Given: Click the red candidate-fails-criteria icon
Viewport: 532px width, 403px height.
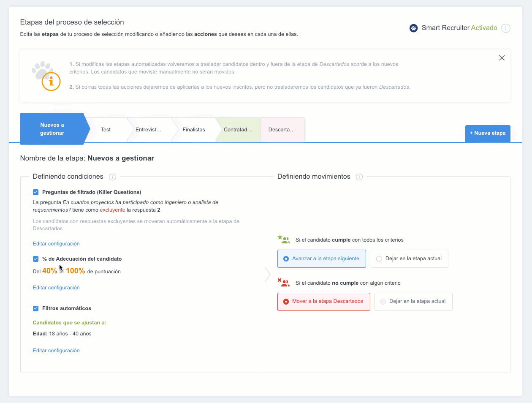Looking at the screenshot, I should [283, 283].
